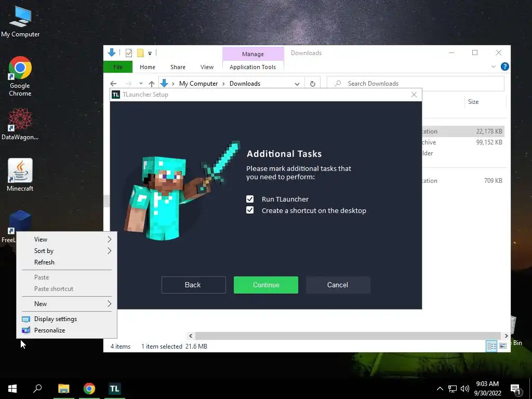Screen dimensions: 532x399
Task: Close the TLauncher Setup dialog
Action: [x=414, y=95]
